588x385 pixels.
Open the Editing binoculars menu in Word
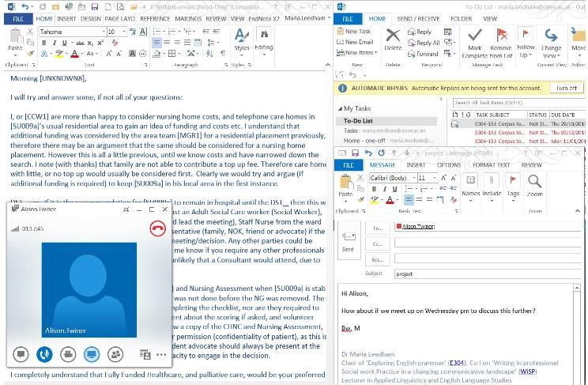point(264,43)
